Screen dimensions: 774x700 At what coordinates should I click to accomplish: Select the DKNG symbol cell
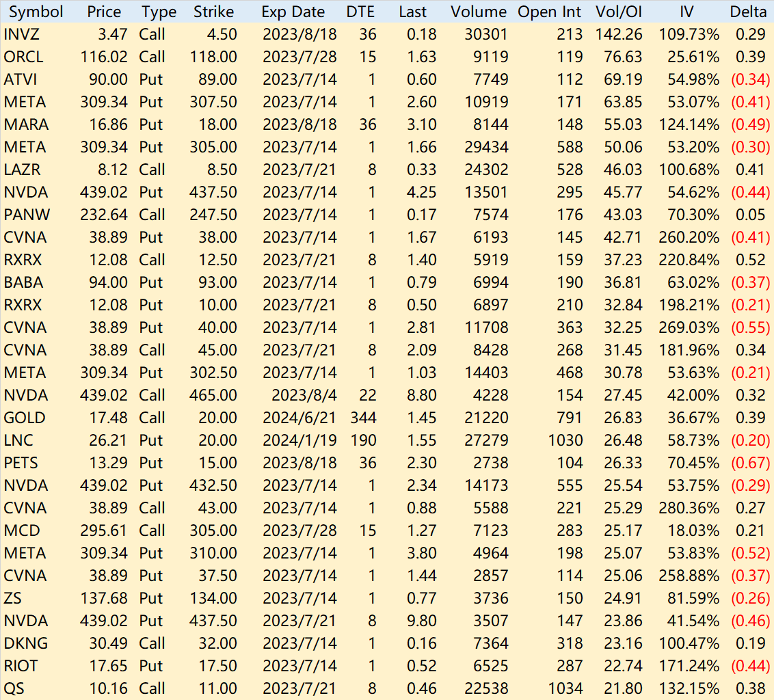[x=26, y=643]
